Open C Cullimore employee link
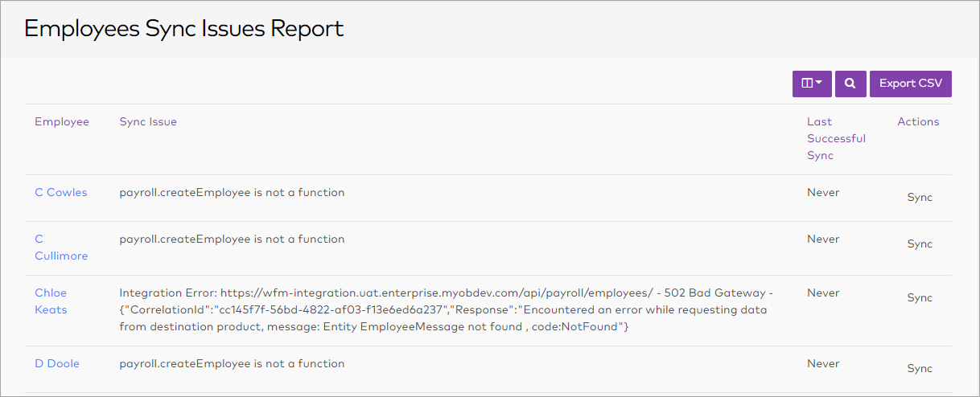980x397 pixels. pyautogui.click(x=61, y=248)
